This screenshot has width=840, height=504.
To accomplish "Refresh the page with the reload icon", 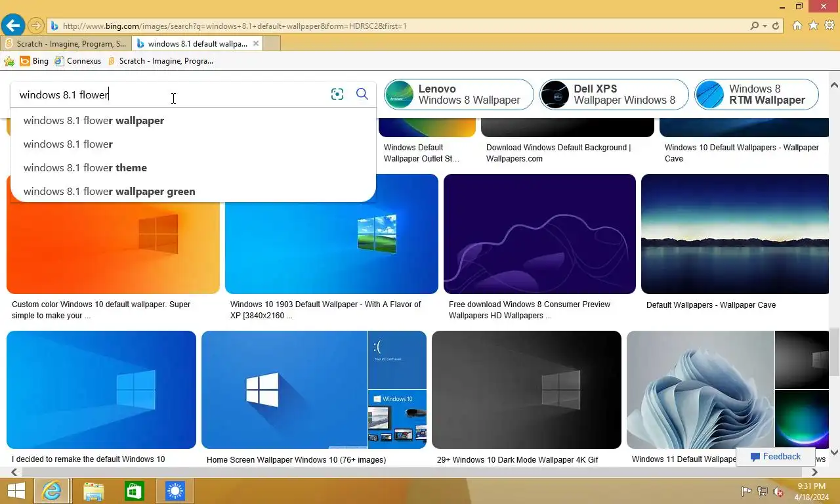I will point(776,26).
